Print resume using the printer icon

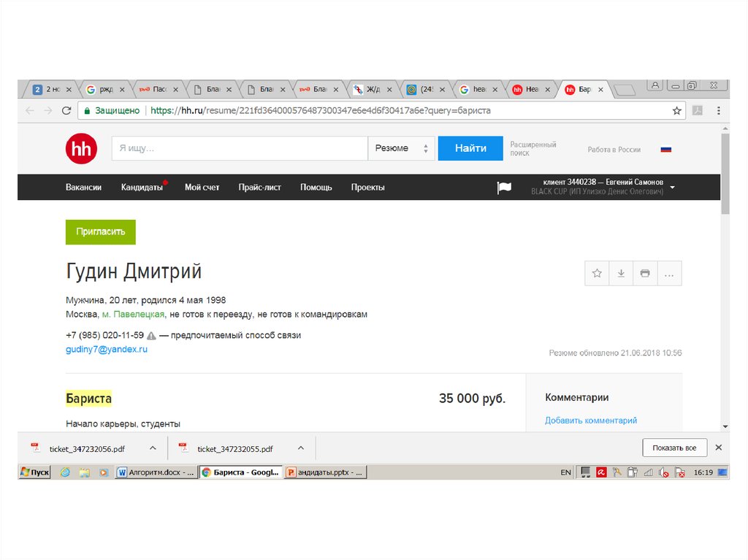[x=645, y=273]
